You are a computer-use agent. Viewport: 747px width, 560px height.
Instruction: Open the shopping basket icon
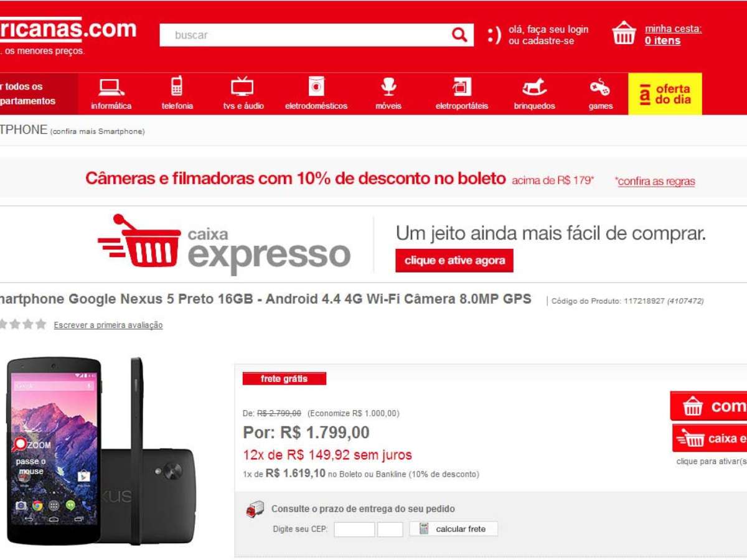coord(624,33)
